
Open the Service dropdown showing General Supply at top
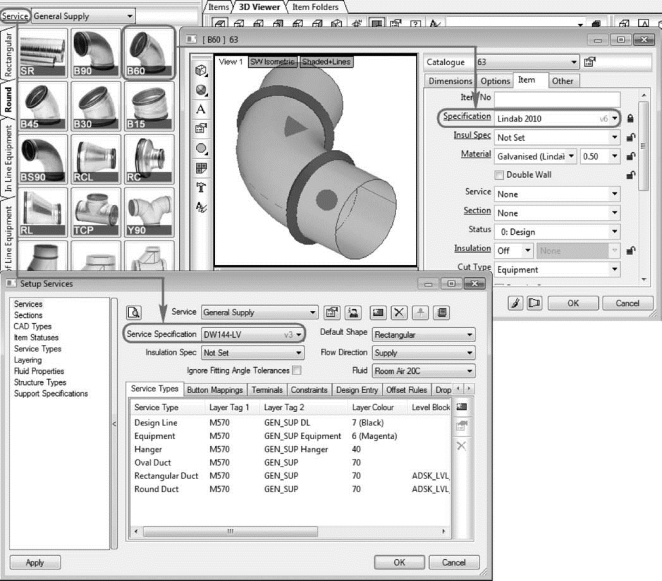[83, 16]
